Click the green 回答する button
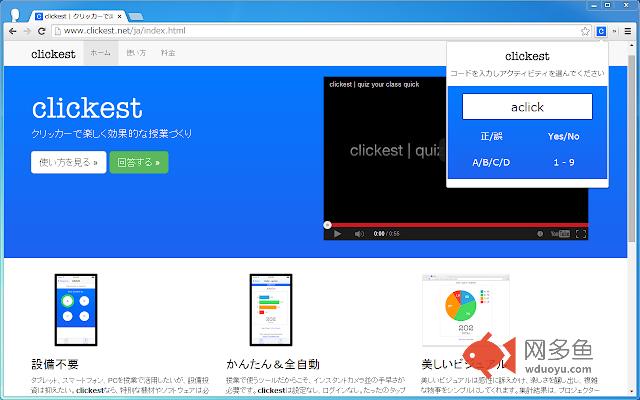This screenshot has height=400, width=640. tap(139, 162)
